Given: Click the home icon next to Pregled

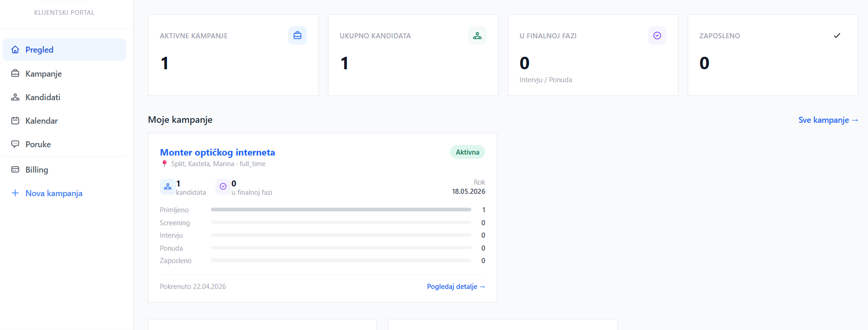Looking at the screenshot, I should click(15, 50).
